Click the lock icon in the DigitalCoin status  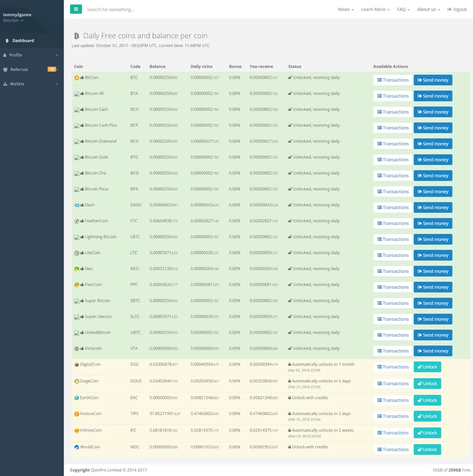click(290, 364)
